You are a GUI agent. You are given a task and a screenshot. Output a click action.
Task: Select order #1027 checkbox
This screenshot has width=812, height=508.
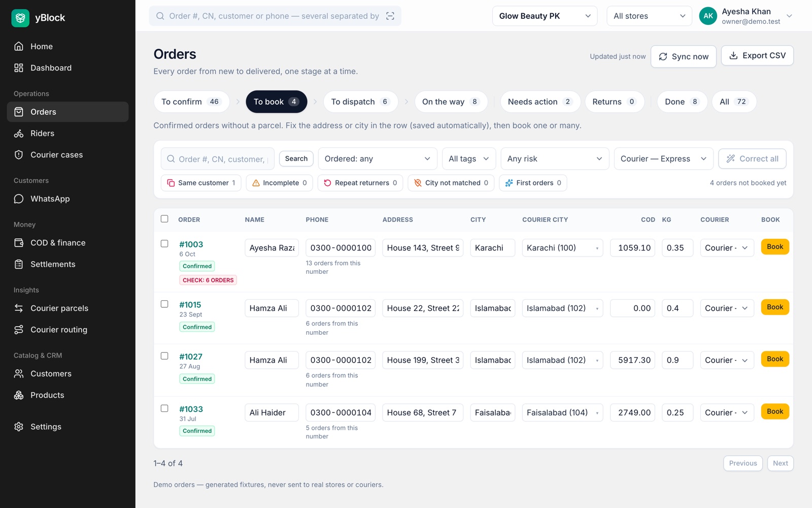pos(164,356)
